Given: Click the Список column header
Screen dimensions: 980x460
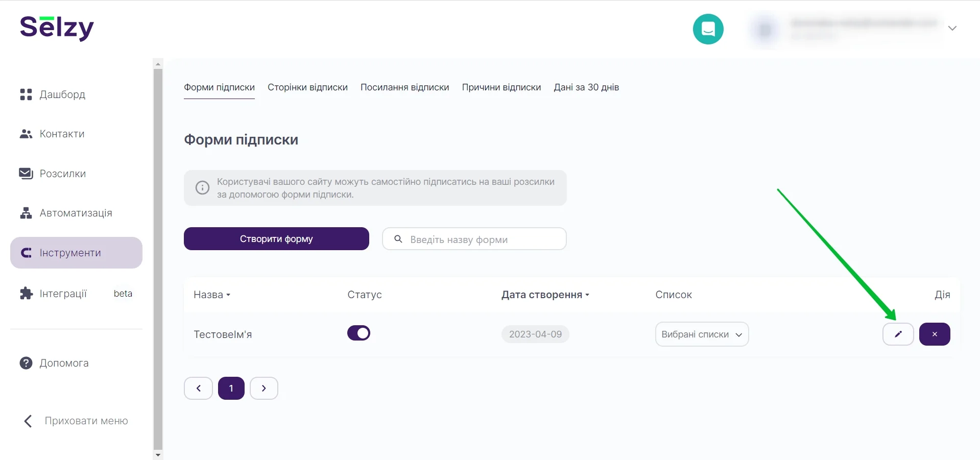Looking at the screenshot, I should 674,295.
